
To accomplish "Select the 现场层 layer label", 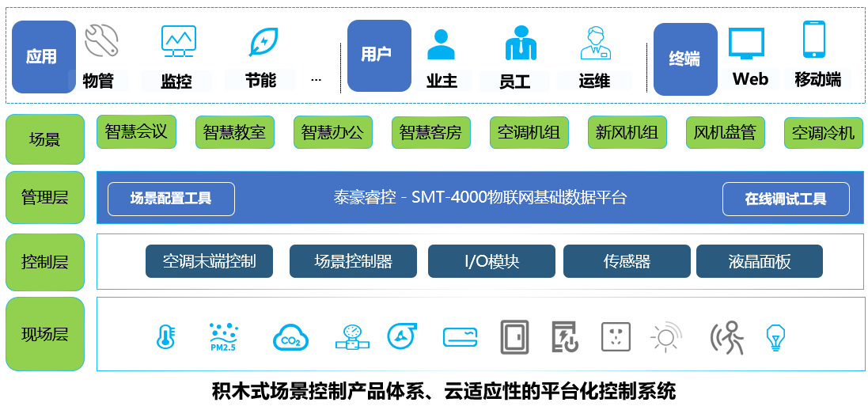I will click(x=45, y=334).
